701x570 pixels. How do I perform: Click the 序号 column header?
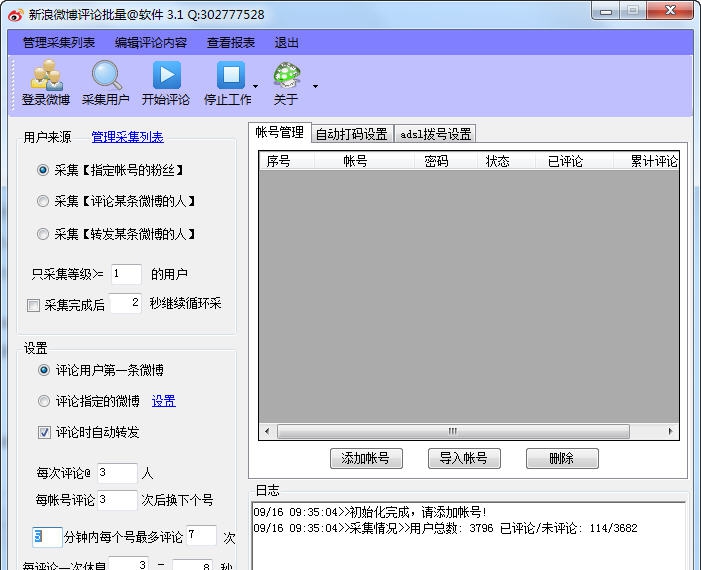tap(287, 161)
